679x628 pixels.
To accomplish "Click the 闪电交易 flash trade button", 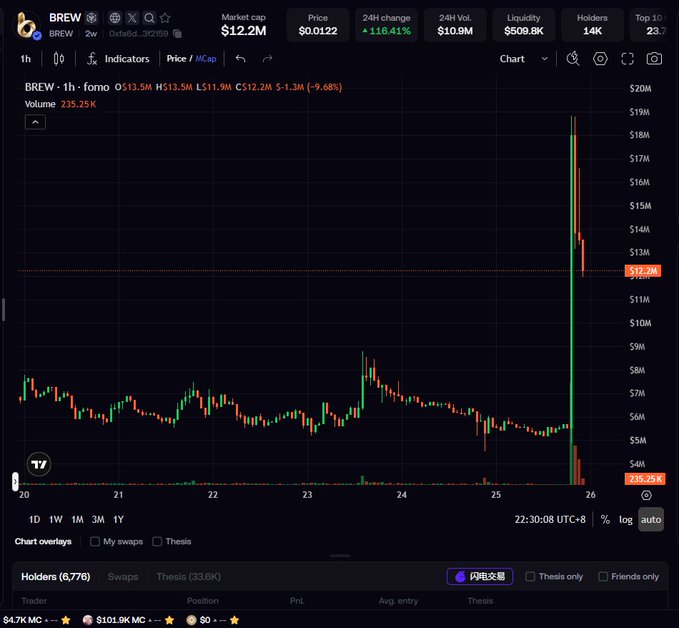I will 480,576.
